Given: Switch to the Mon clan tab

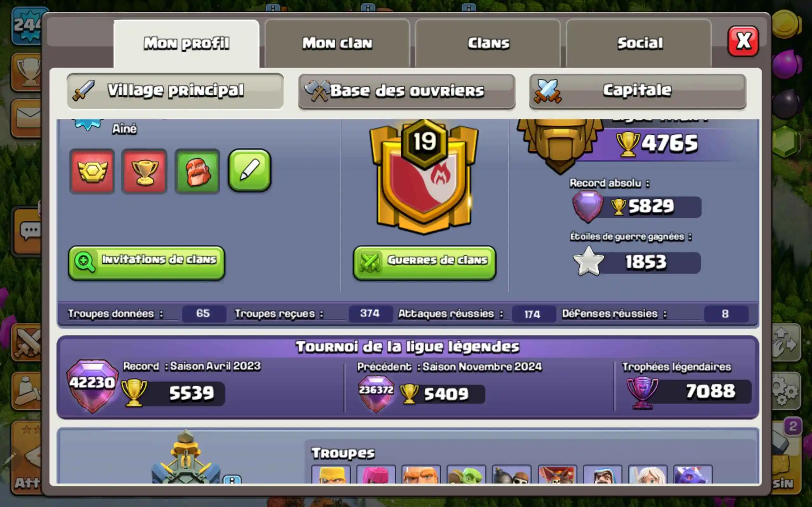Looking at the screenshot, I should click(x=337, y=43).
